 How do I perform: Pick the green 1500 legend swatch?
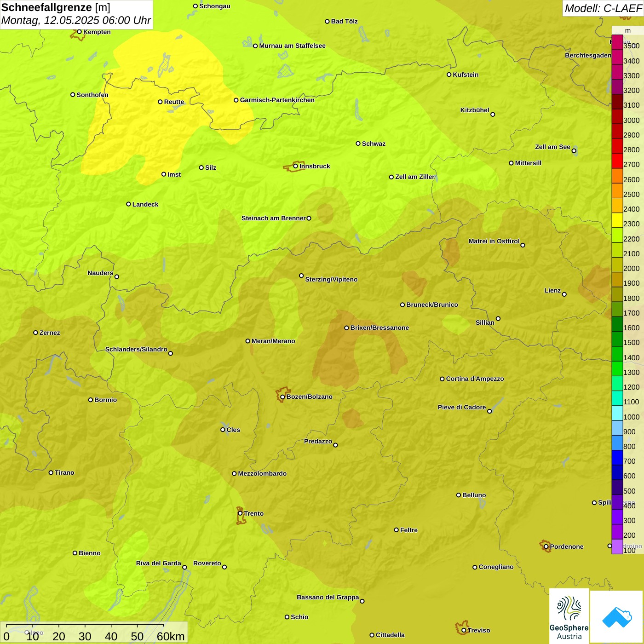pyautogui.click(x=617, y=339)
